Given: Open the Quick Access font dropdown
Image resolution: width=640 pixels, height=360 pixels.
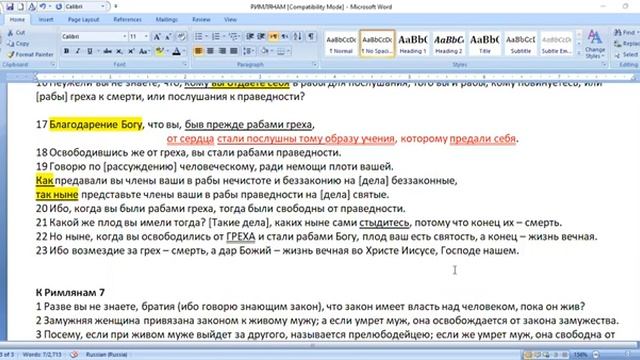Looking at the screenshot, I should click(103, 7).
